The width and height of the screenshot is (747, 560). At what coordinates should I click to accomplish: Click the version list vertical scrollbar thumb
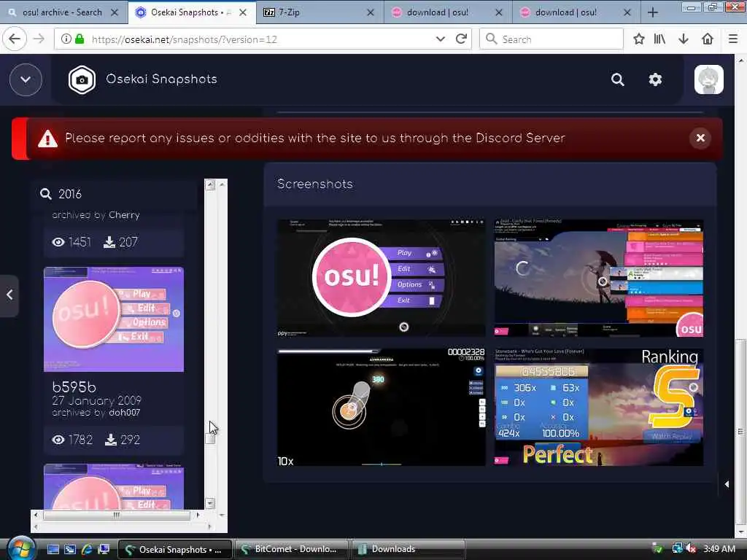point(210,438)
